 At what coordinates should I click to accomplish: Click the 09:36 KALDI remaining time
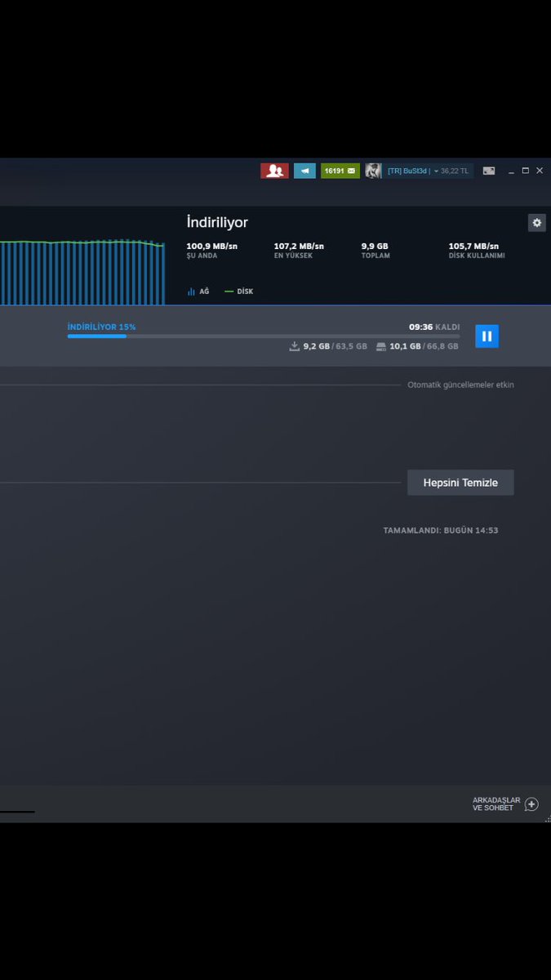coord(434,327)
